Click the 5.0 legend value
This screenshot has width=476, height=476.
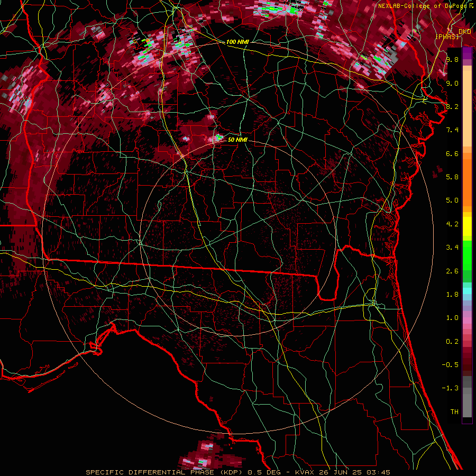pyautogui.click(x=452, y=200)
